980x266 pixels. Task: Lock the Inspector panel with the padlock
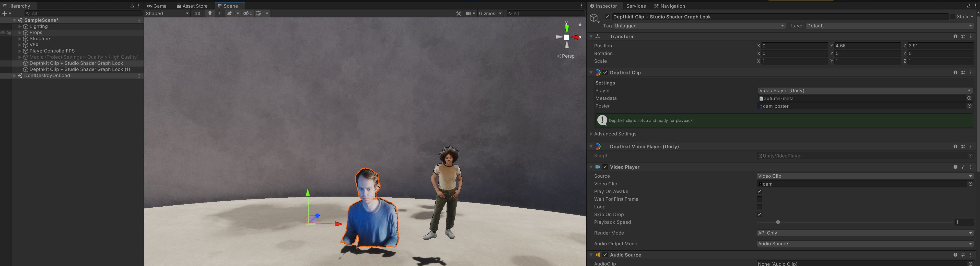(969, 6)
